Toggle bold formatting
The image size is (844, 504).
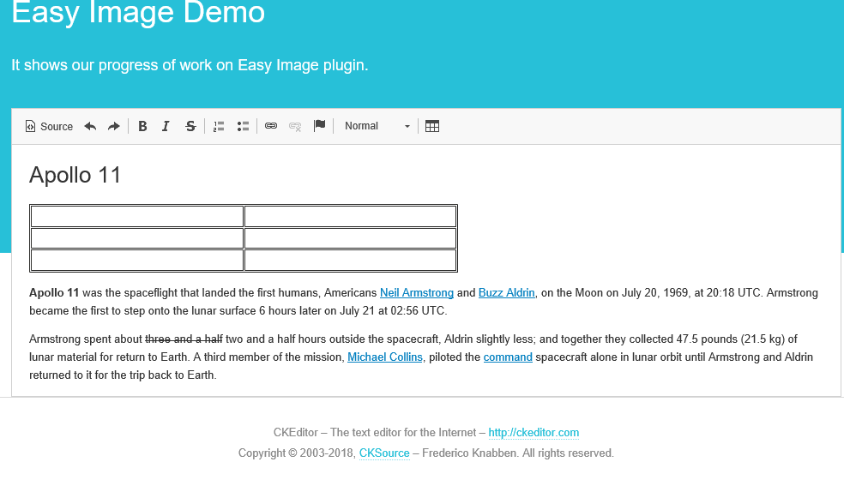pos(142,126)
